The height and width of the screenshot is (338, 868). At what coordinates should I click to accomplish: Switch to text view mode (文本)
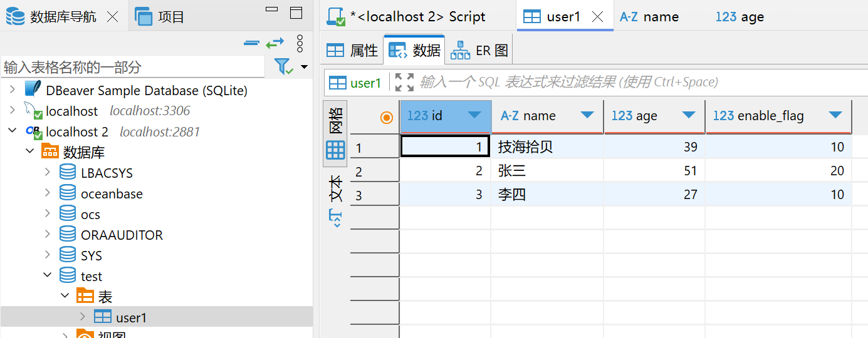point(335,188)
